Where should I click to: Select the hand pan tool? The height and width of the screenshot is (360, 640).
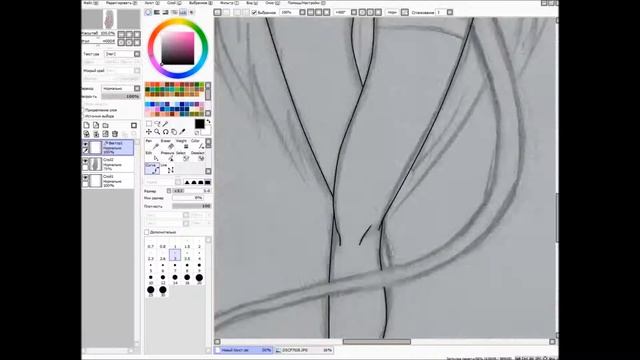pos(174,132)
